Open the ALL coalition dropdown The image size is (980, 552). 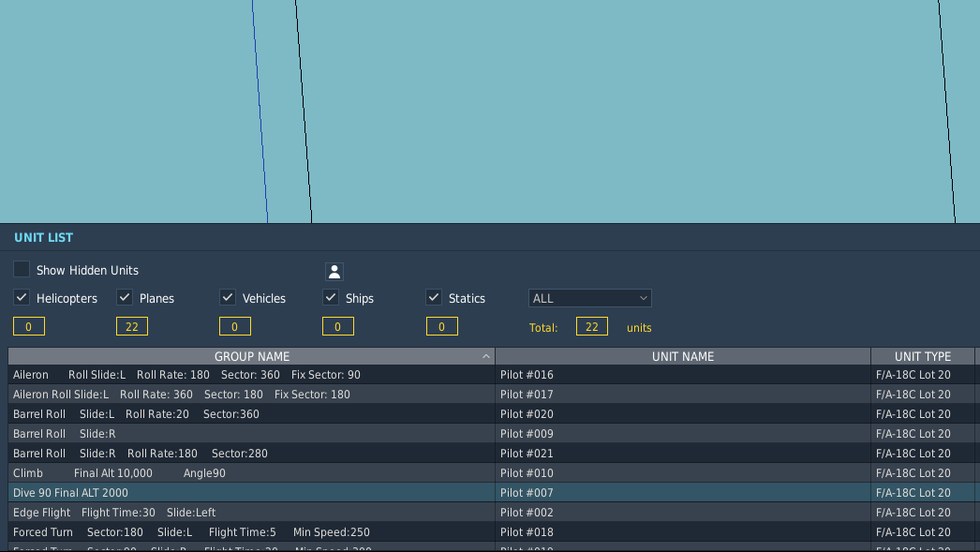tap(589, 298)
